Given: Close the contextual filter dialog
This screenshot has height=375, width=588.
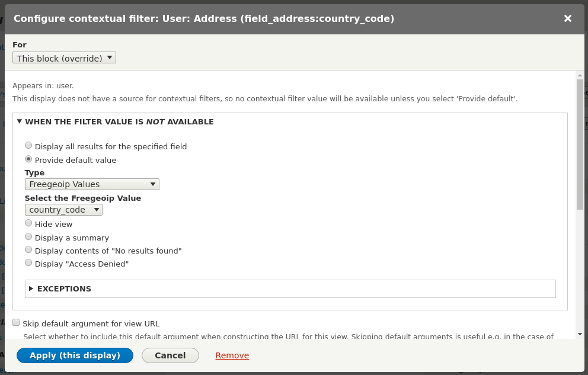Looking at the screenshot, I should tap(567, 18).
